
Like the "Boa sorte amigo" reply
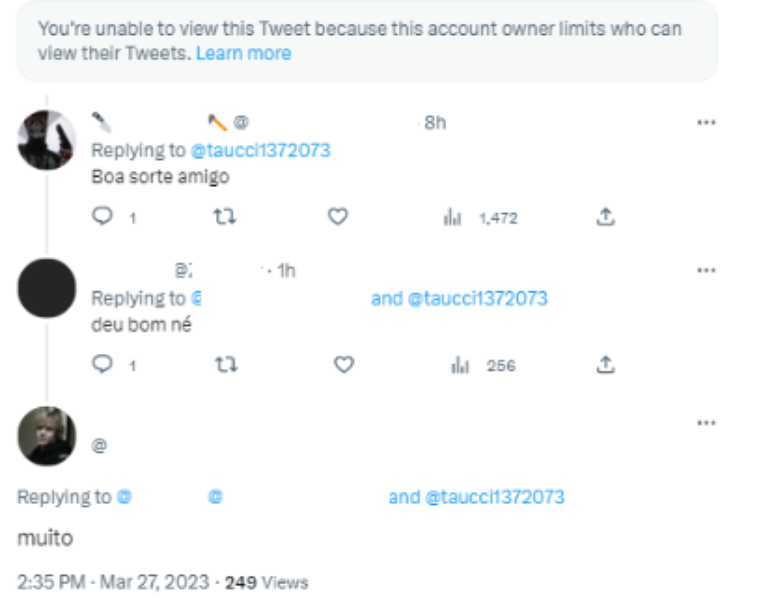coord(338,217)
